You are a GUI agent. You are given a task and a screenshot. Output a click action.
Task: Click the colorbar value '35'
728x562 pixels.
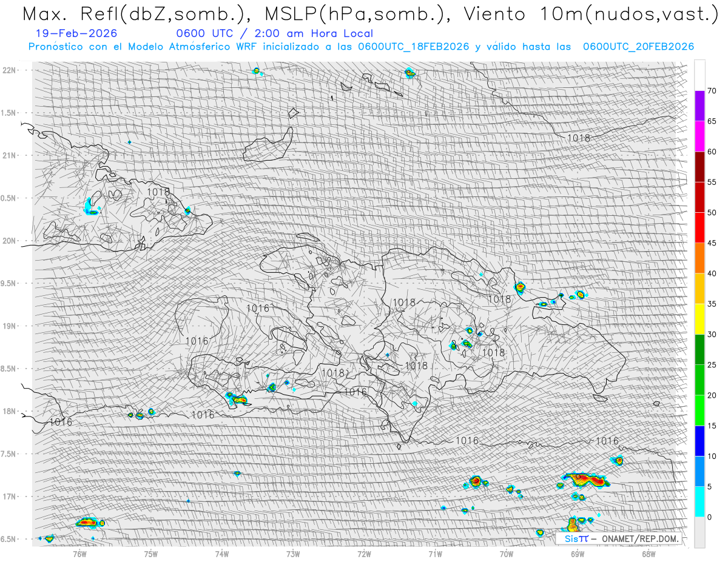pos(712,304)
